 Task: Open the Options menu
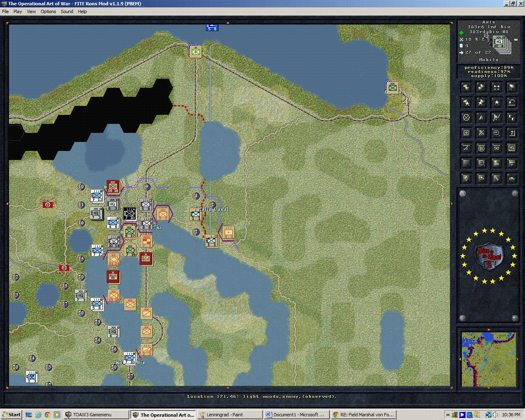point(48,11)
